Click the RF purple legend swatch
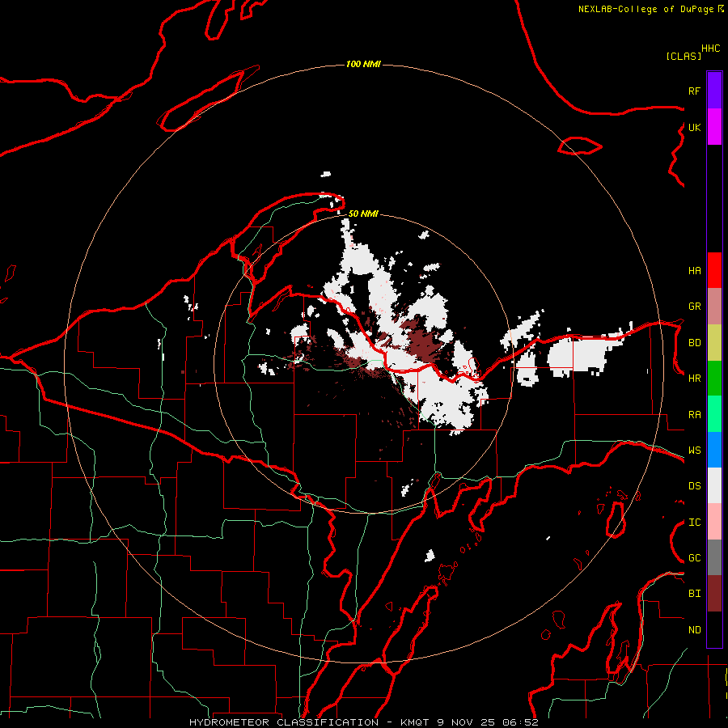The image size is (728, 728). pyautogui.click(x=714, y=91)
